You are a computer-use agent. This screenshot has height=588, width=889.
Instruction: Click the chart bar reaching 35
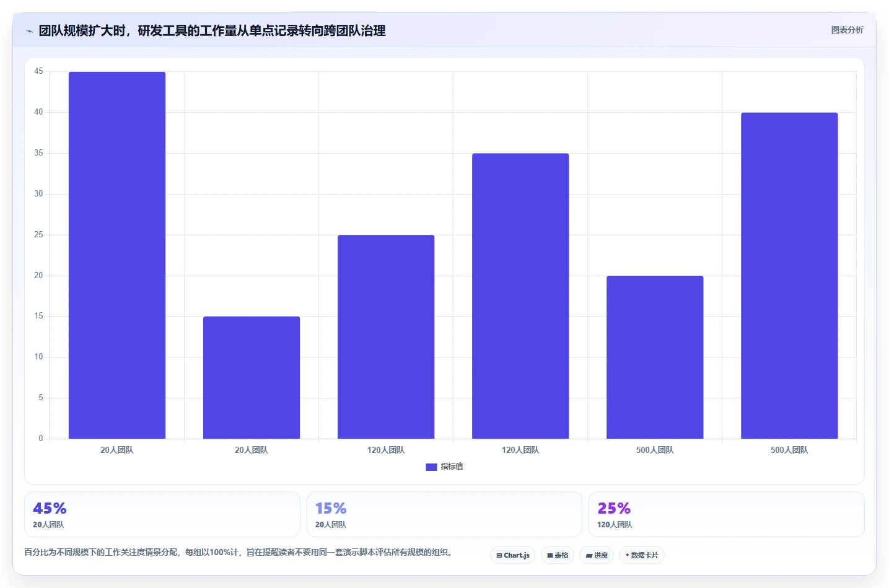[520, 296]
